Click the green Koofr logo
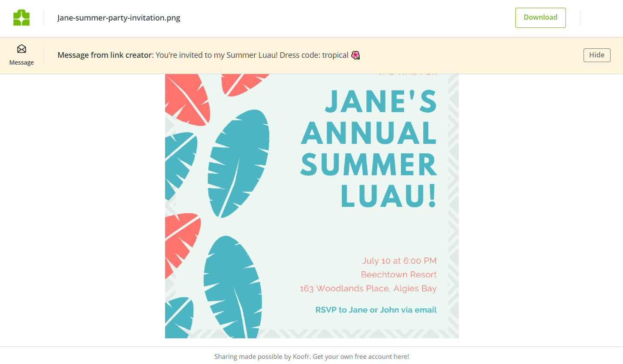 [x=21, y=18]
